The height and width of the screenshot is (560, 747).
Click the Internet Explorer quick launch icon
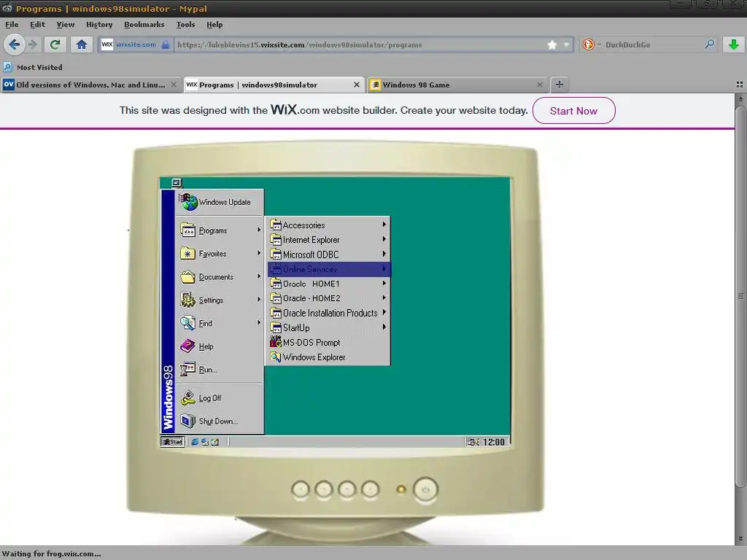[x=194, y=442]
